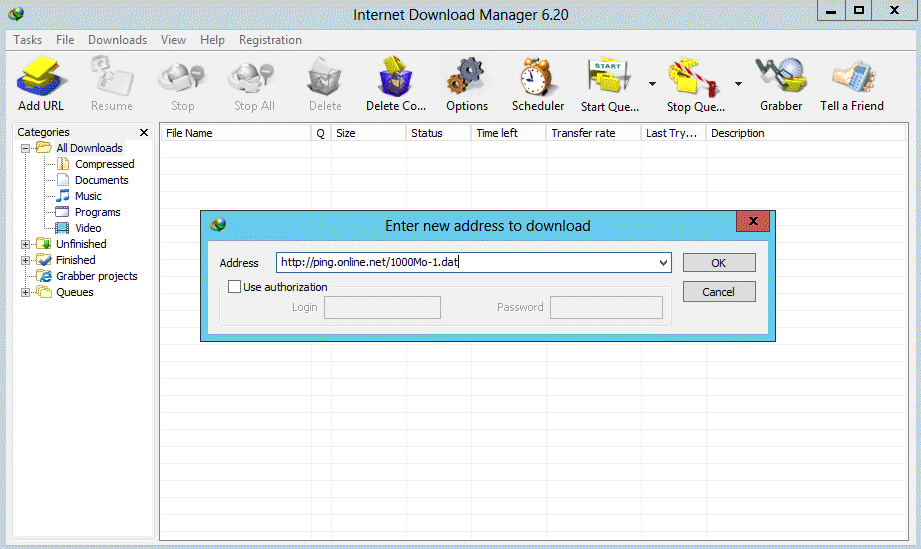Open the Downloads menu
Screen dimensions: 921x549
117,40
